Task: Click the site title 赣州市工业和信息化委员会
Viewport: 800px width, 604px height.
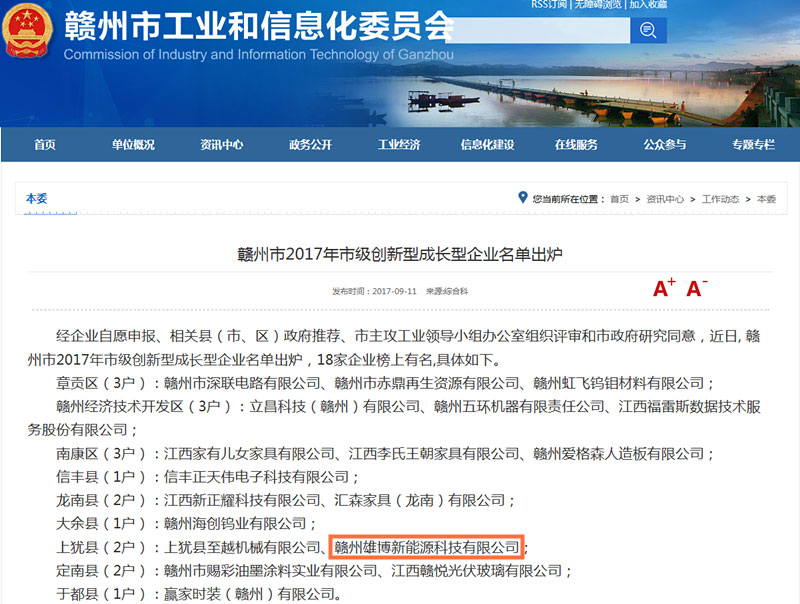Action: 259,26
